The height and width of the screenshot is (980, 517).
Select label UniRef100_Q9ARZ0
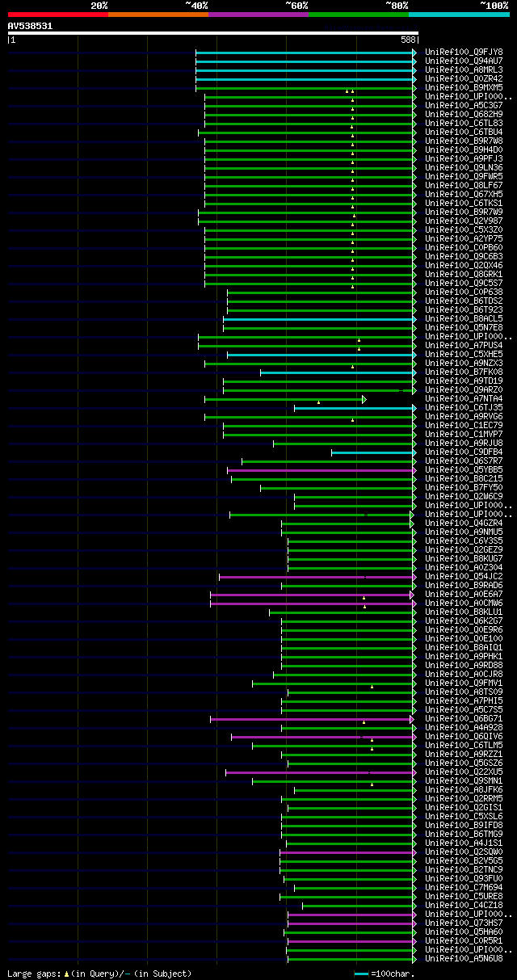click(464, 389)
